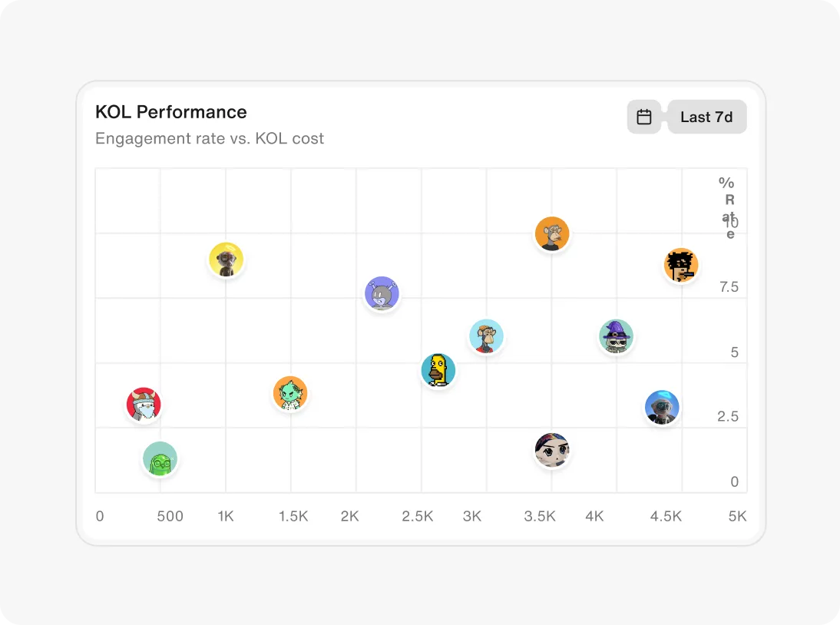Select the blue astronaut avatar near 4.5K
Image resolution: width=840 pixels, height=625 pixels.
pos(662,407)
